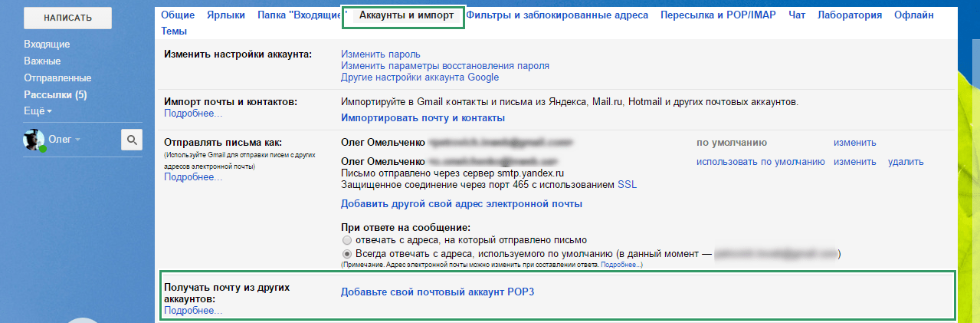The image size is (980, 323).
Task: Open the Рассылки (5) label
Action: (x=55, y=94)
